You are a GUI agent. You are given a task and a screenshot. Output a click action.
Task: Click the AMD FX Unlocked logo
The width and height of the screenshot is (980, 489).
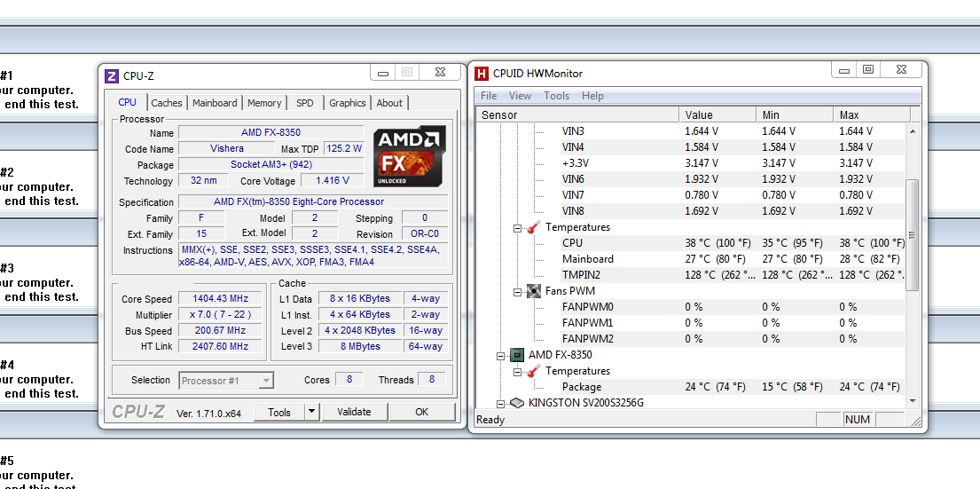(410, 156)
